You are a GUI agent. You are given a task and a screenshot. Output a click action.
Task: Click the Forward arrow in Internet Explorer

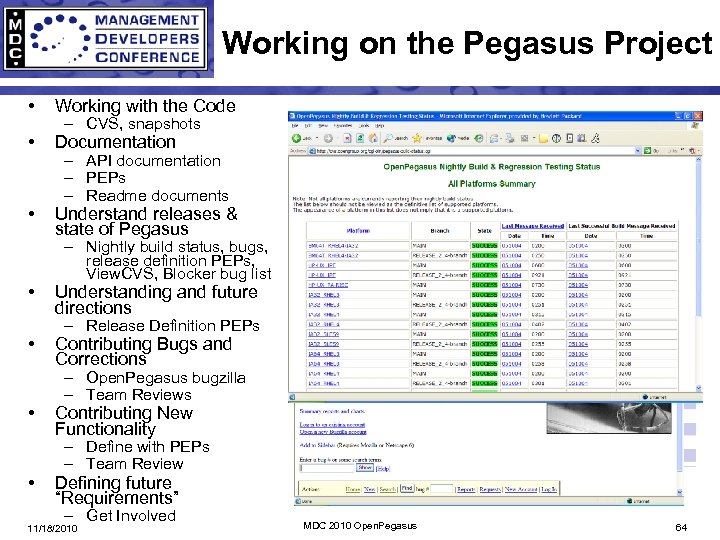[328, 138]
